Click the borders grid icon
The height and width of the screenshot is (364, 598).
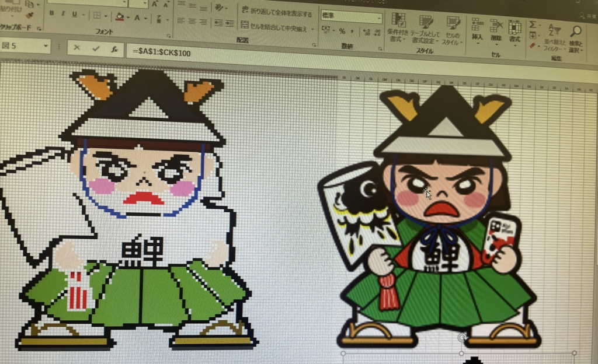coord(97,16)
